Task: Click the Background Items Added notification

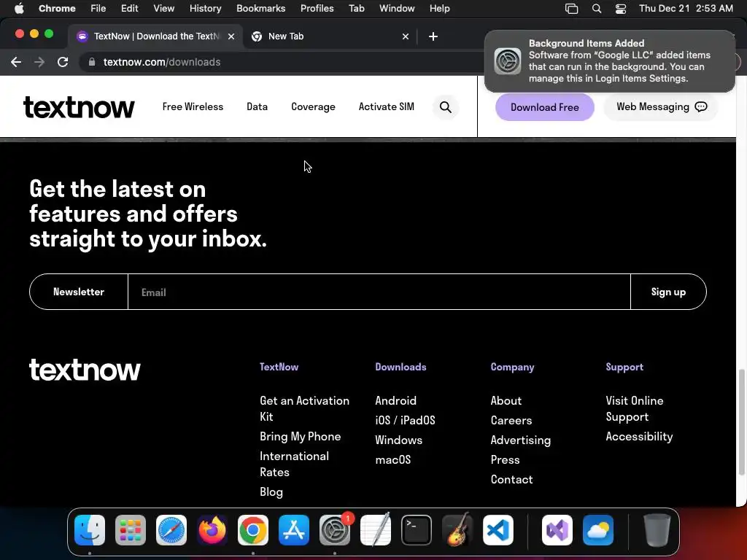Action: pyautogui.click(x=609, y=61)
